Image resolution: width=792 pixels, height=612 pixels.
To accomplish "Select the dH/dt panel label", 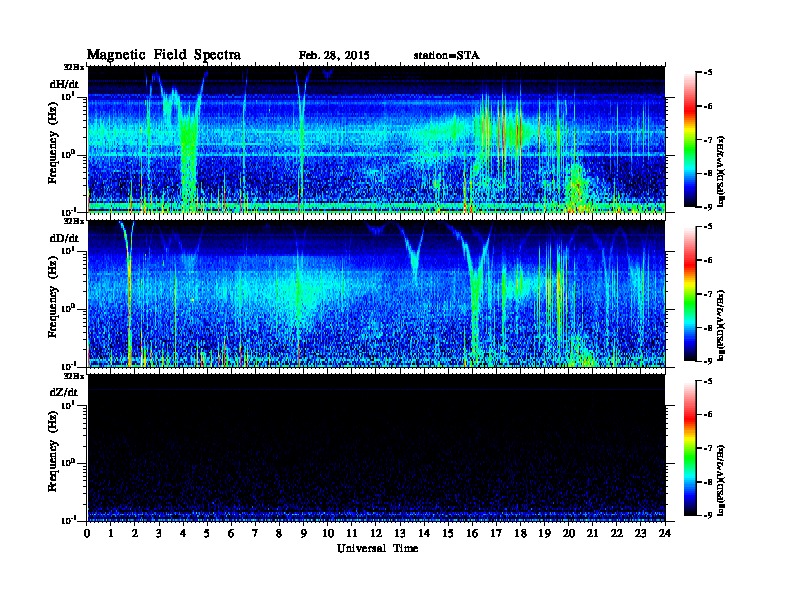I will [x=64, y=84].
